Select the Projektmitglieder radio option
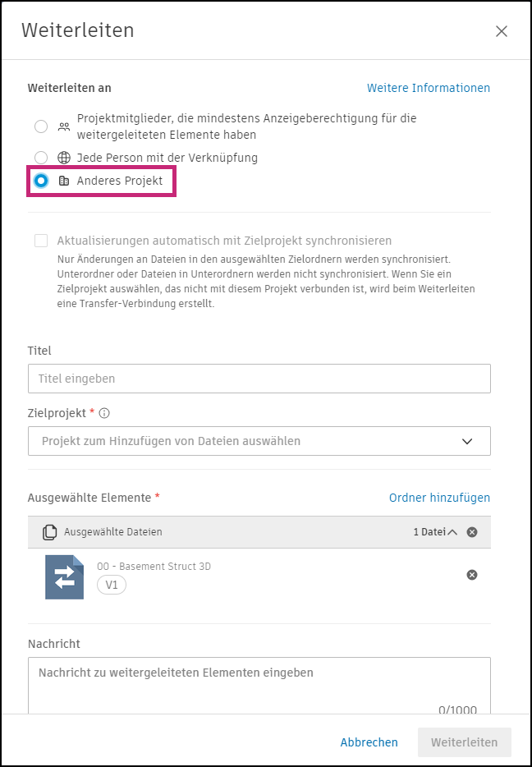The width and height of the screenshot is (532, 767). (40, 126)
